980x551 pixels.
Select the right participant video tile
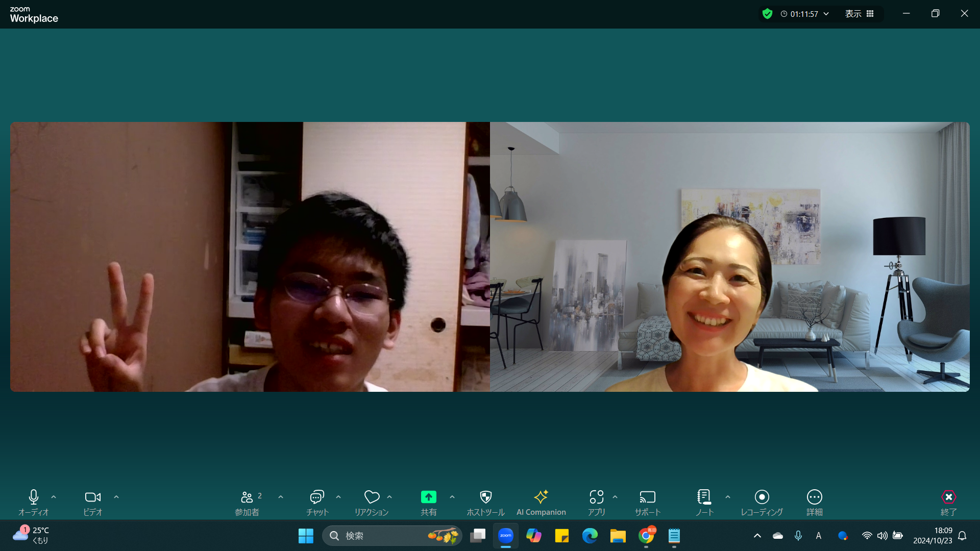(730, 257)
